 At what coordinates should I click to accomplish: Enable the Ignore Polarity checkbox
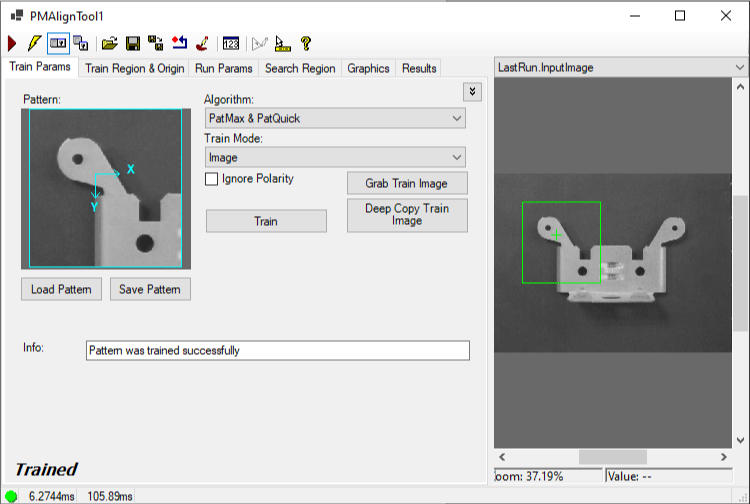pyautogui.click(x=211, y=179)
